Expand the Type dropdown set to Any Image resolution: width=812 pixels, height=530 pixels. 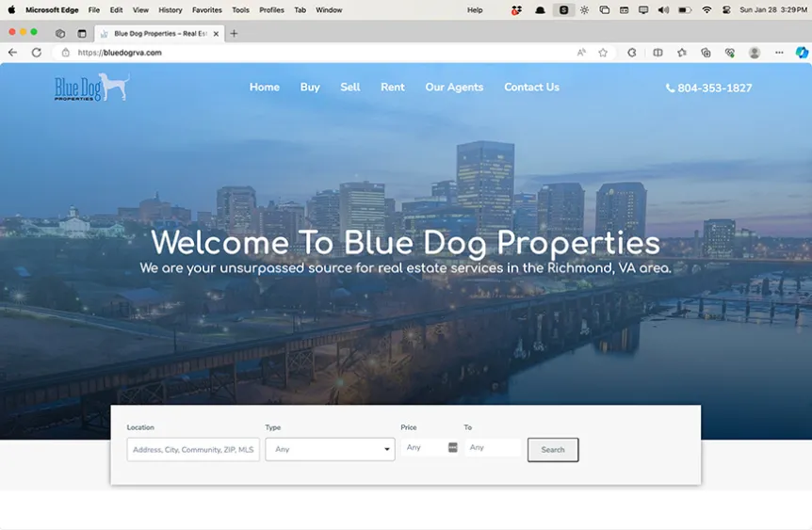330,449
